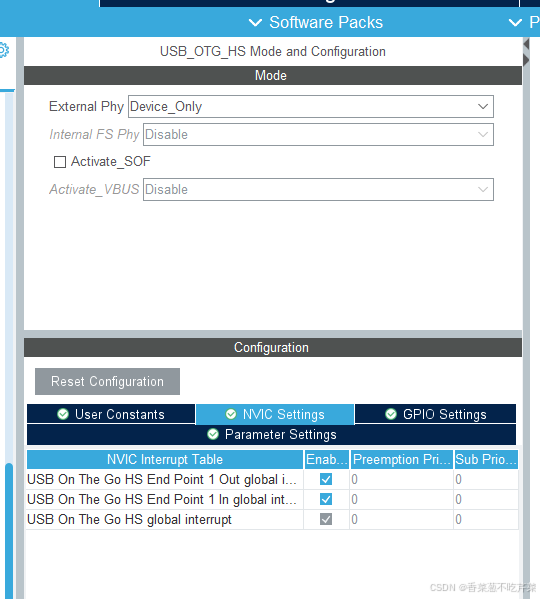Click the NVIC Interrupt Table column header
This screenshot has width=540, height=599.
[x=165, y=460]
